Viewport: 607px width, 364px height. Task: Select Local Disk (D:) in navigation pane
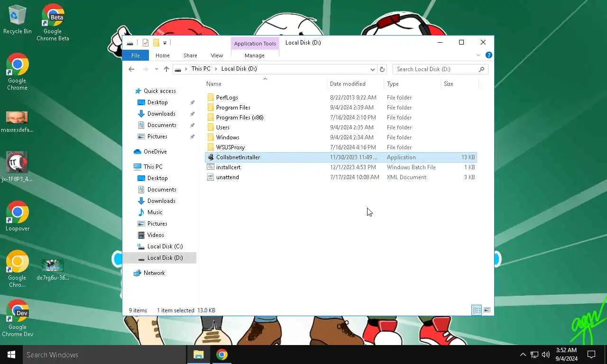159,258
